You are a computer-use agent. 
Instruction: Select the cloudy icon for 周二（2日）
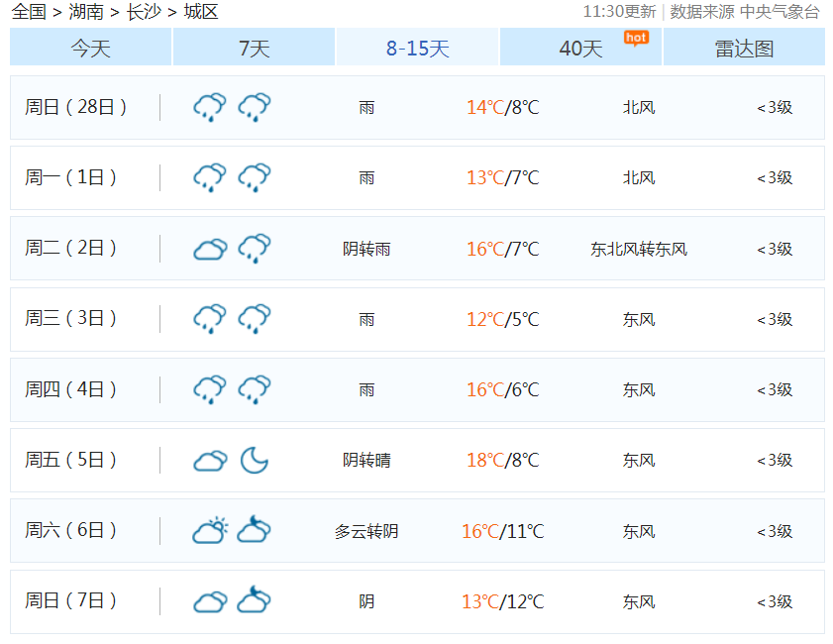209,247
